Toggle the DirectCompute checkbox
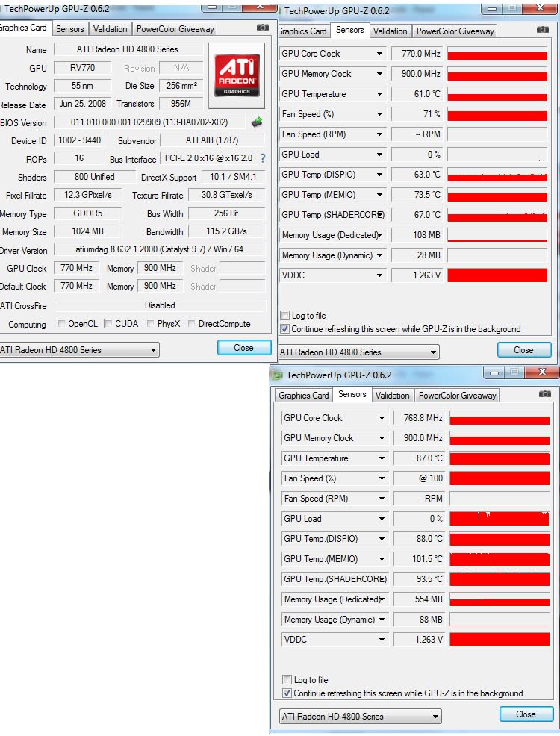 [x=191, y=323]
